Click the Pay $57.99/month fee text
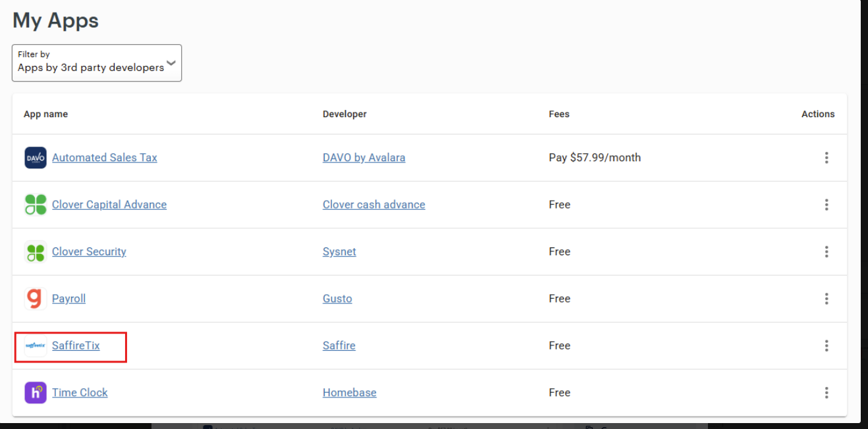Screen dimensions: 868x429 595,158
